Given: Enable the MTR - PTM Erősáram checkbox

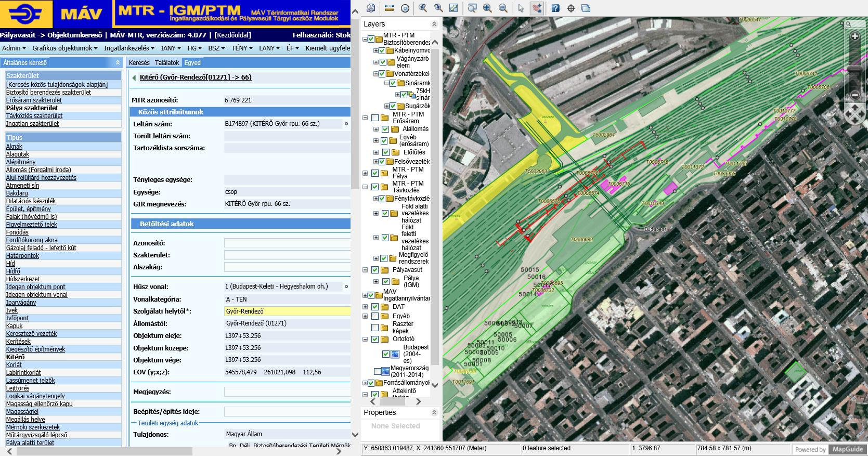Looking at the screenshot, I should 375,118.
